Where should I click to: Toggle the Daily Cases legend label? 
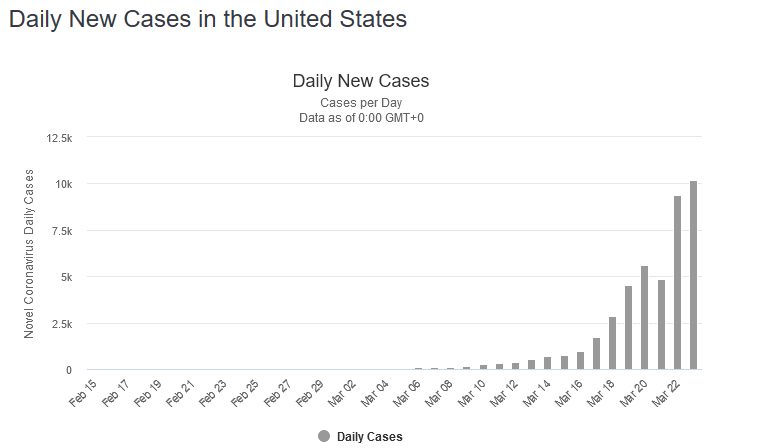(x=369, y=436)
